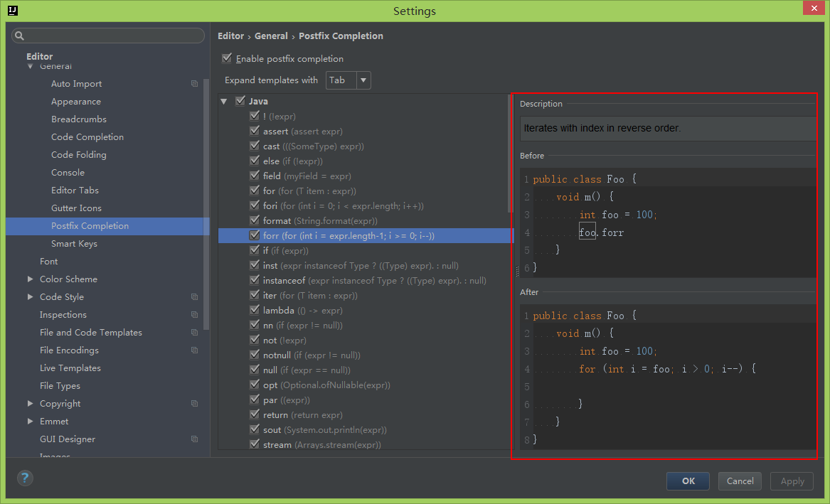Uncheck the cast template checkbox
This screenshot has height=504, width=830.
point(255,146)
